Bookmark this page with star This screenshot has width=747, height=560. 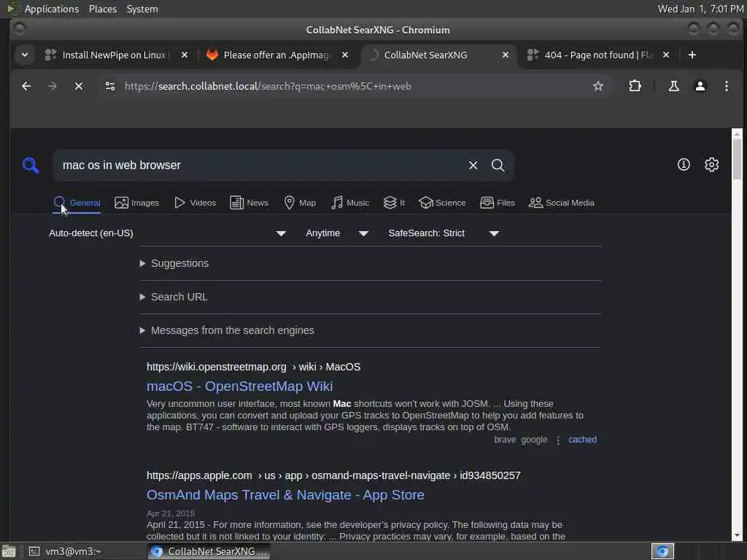click(598, 86)
